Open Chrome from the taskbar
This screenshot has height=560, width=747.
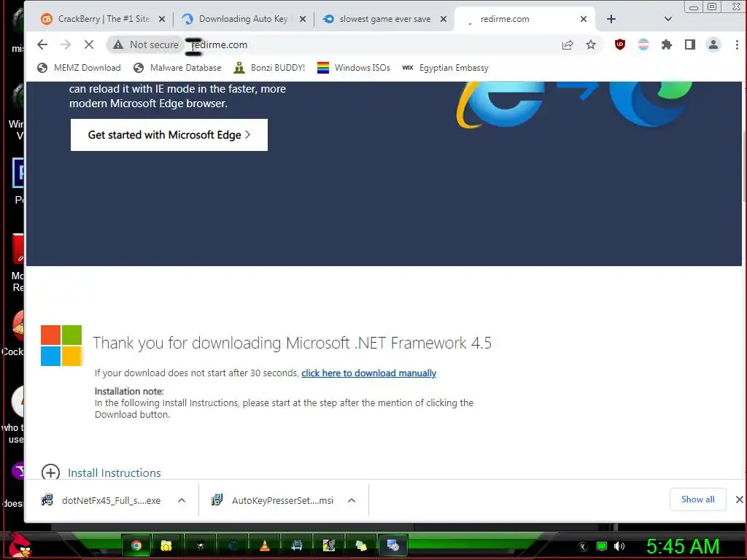136,545
